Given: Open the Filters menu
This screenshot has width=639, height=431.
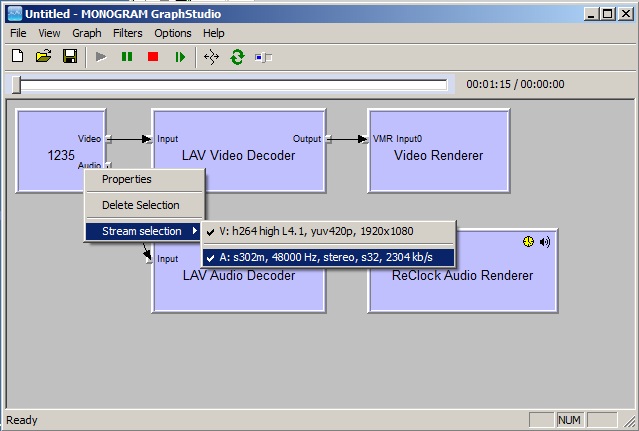Looking at the screenshot, I should click(128, 33).
